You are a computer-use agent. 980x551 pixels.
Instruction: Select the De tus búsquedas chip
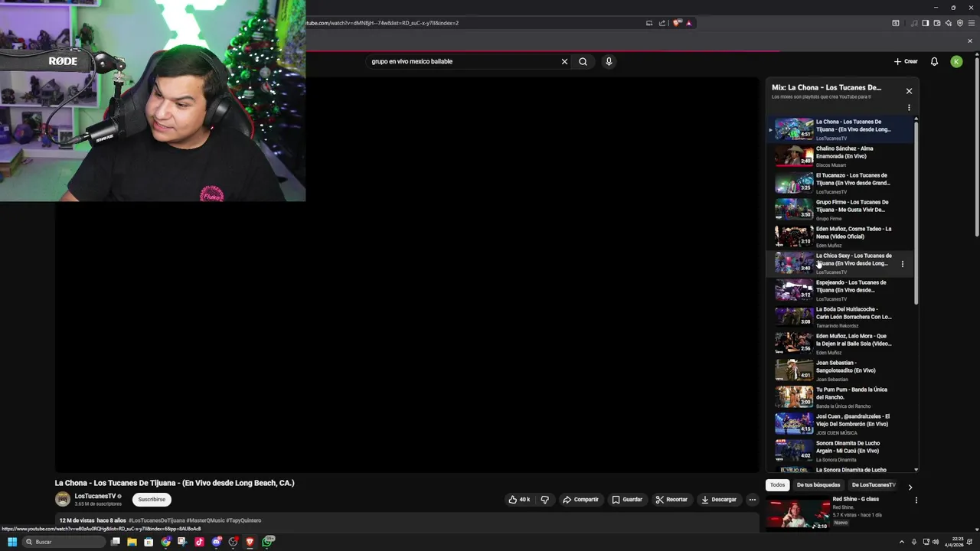[x=818, y=485]
